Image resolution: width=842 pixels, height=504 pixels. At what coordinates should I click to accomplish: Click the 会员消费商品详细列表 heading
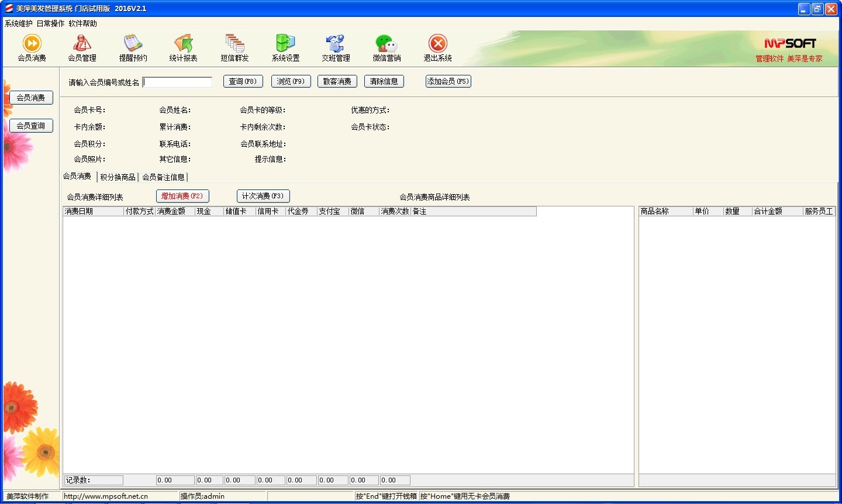(434, 197)
